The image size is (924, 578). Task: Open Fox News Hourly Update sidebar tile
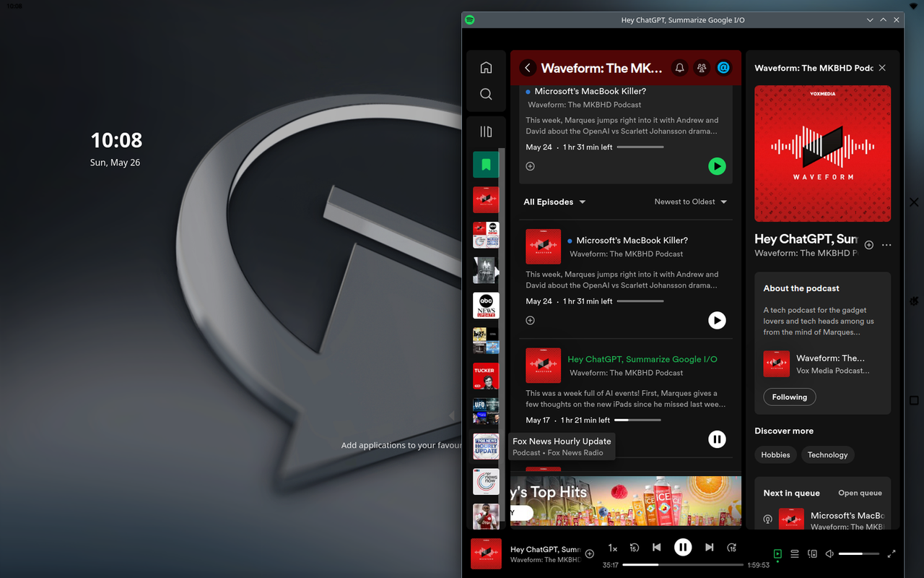coord(486,447)
